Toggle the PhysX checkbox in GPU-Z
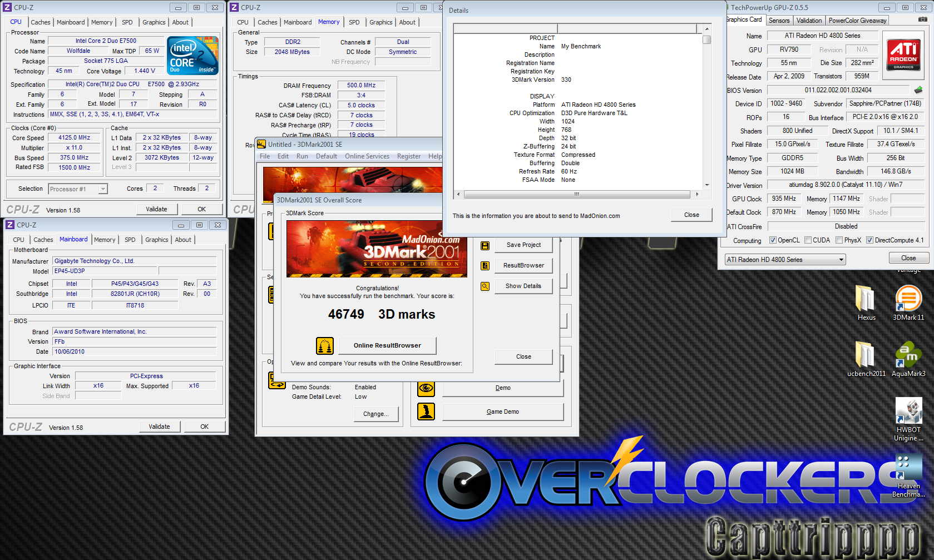Image resolution: width=934 pixels, height=560 pixels. pos(839,240)
